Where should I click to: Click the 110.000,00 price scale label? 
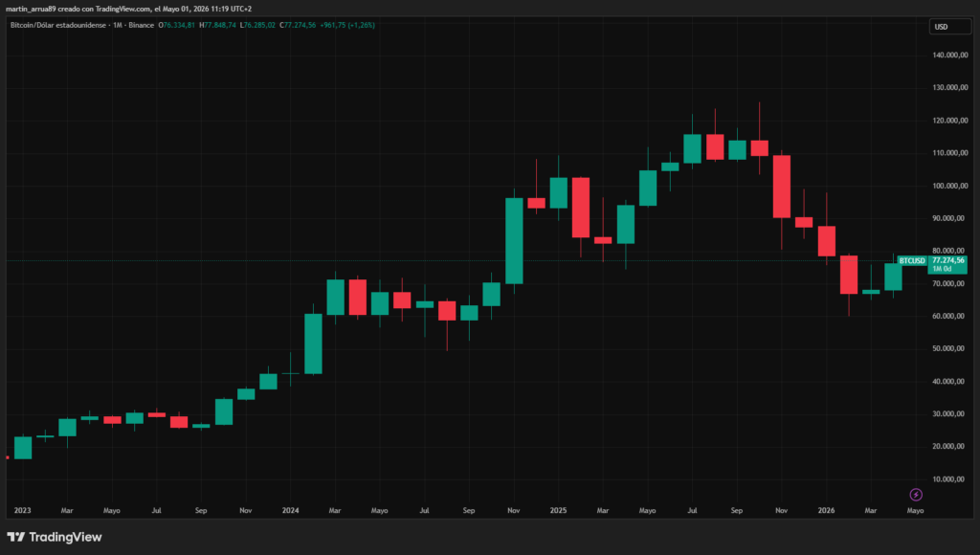pos(950,152)
